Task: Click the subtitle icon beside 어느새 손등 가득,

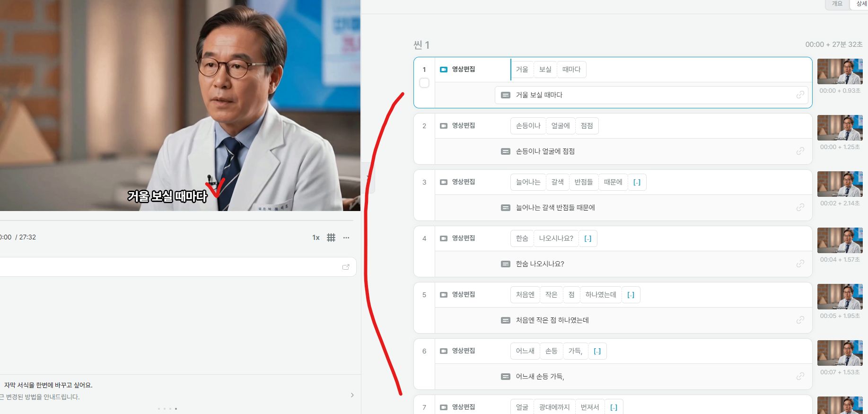Action: tap(506, 377)
